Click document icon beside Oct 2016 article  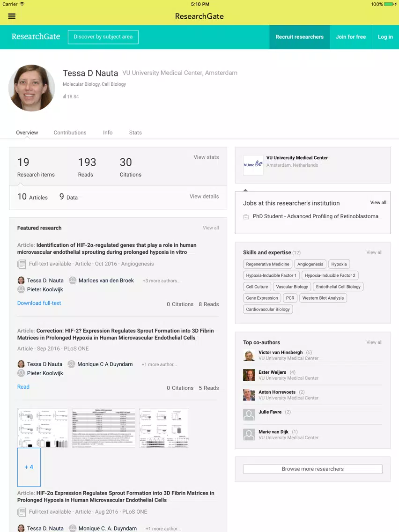(x=22, y=264)
